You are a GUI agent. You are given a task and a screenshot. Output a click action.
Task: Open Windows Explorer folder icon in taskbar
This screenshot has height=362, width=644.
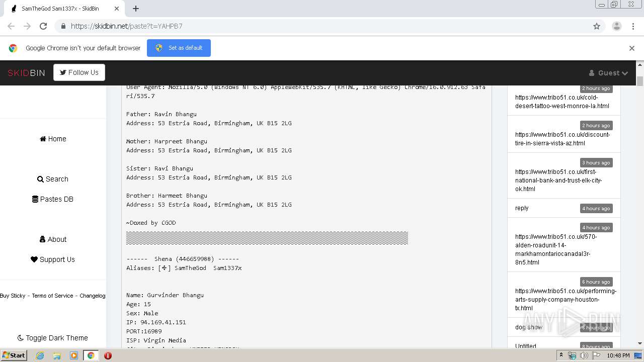pos(57,355)
